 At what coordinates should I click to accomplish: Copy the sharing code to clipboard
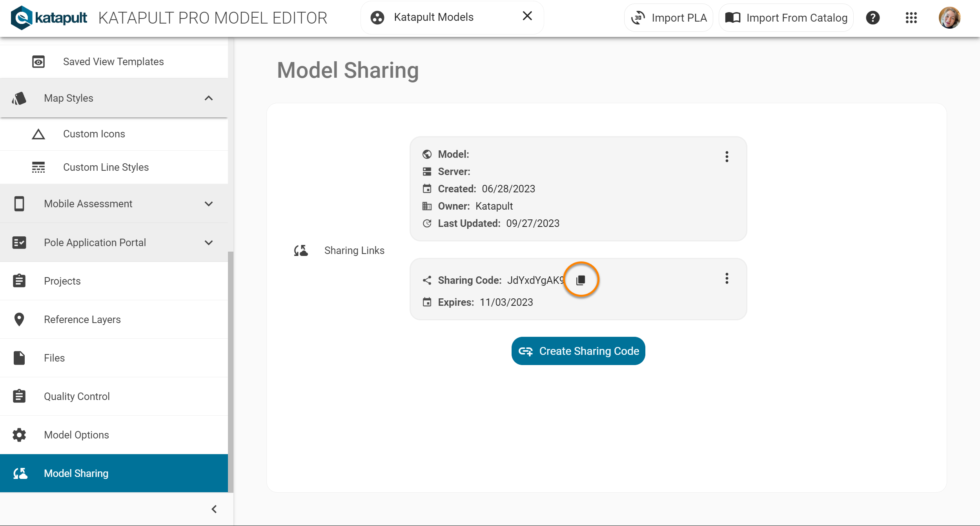(581, 280)
